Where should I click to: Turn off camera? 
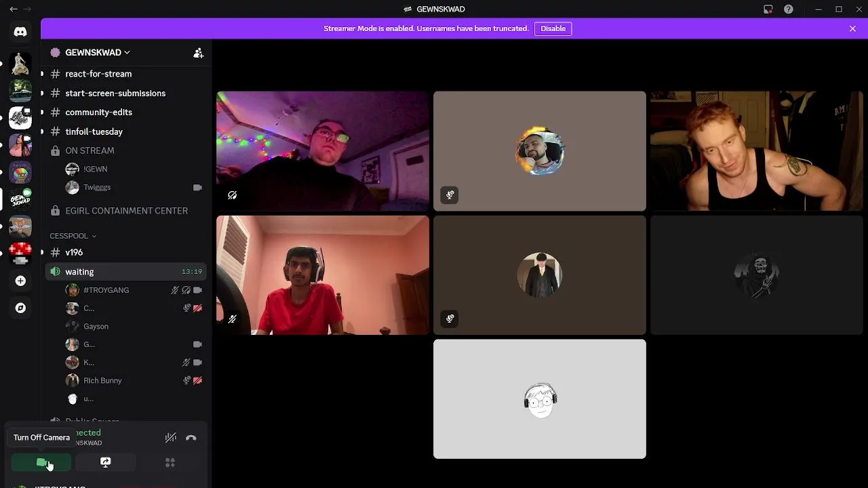pos(41,462)
